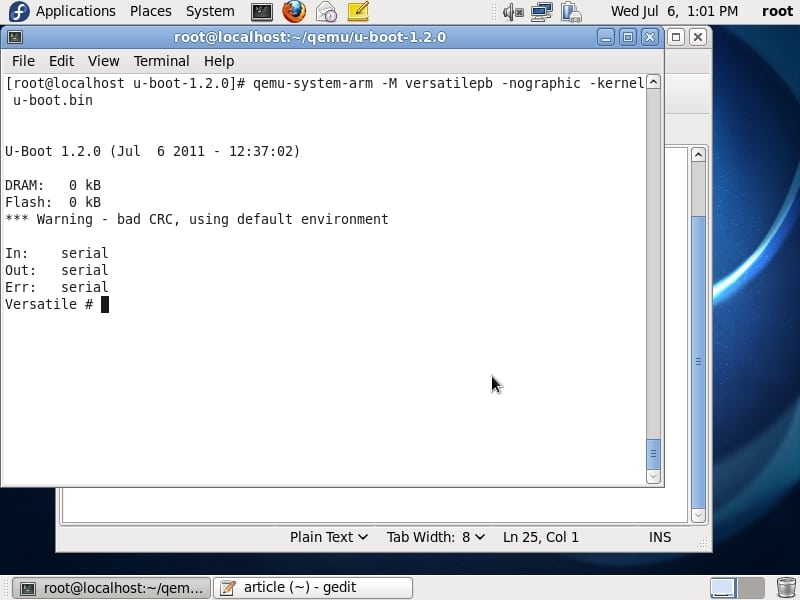The image size is (800, 600).
Task: Click the 'U-Boot 1.2.0' version line
Action: (153, 152)
